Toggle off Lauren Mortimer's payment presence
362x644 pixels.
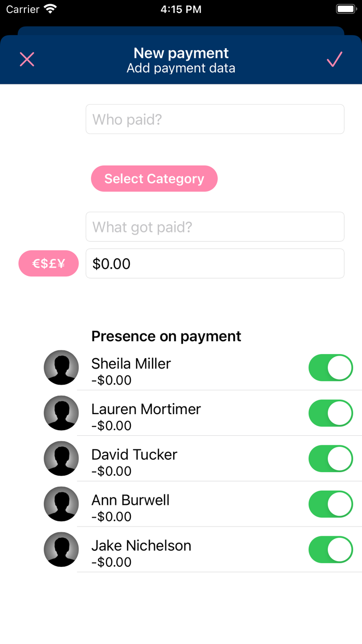pos(330,413)
